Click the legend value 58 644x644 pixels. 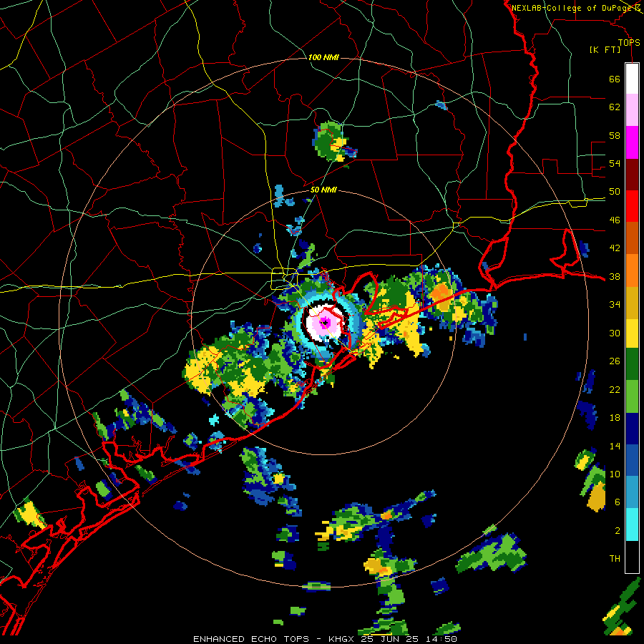coord(615,135)
